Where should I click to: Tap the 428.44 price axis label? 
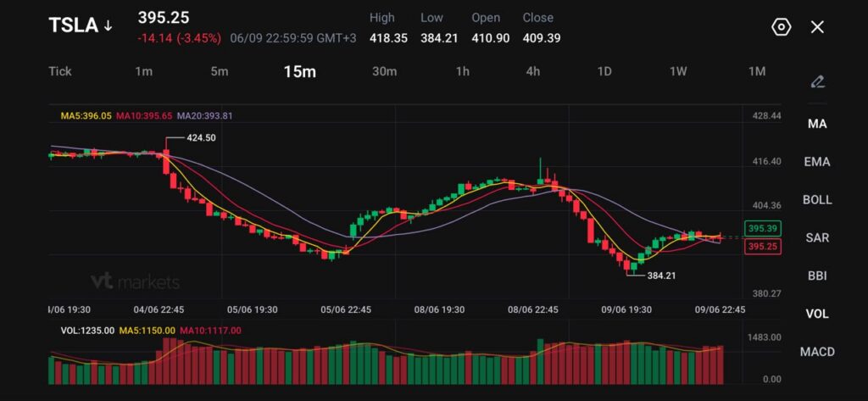click(766, 116)
